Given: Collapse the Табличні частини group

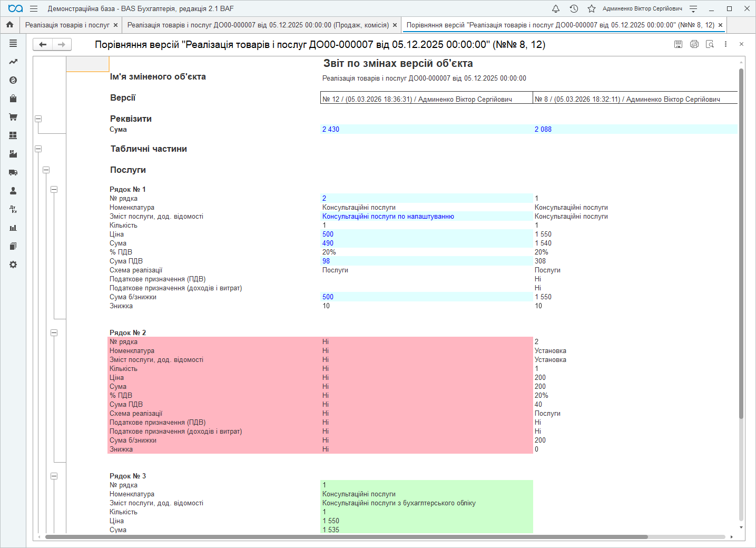Looking at the screenshot, I should (38, 149).
